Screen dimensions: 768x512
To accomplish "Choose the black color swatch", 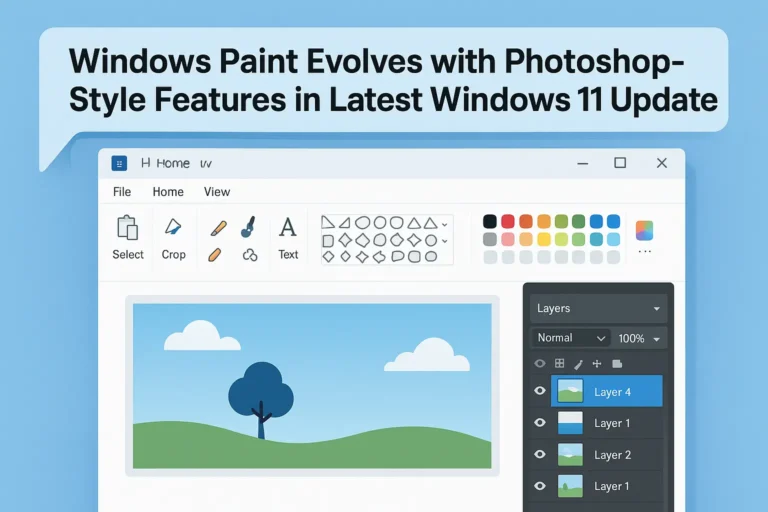I will tap(490, 221).
